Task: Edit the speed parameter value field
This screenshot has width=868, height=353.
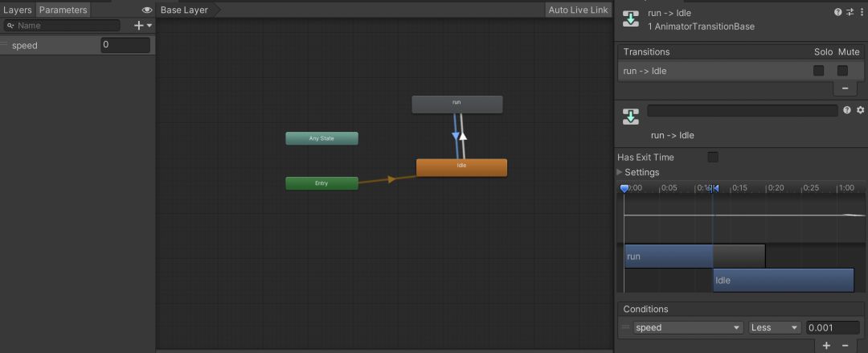Action: coord(125,46)
